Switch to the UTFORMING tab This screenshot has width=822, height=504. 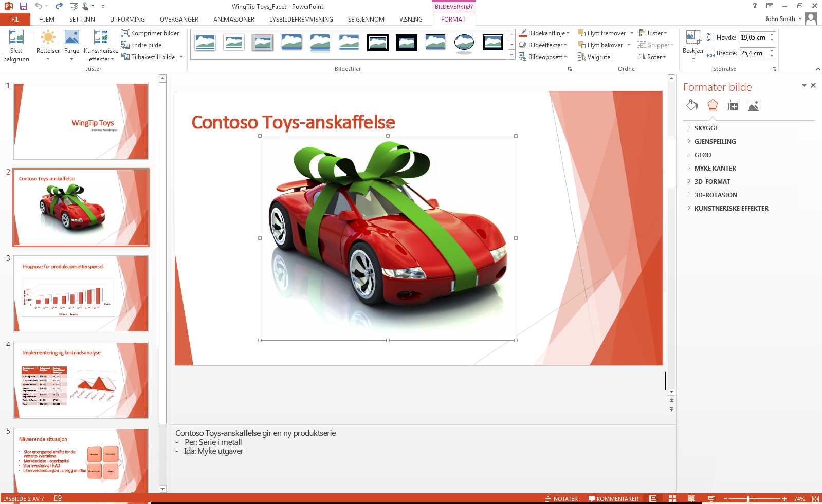(x=127, y=20)
